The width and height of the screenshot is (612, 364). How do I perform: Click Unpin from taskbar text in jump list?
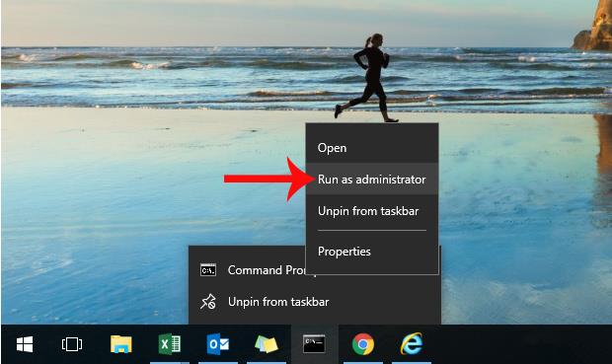(x=278, y=302)
